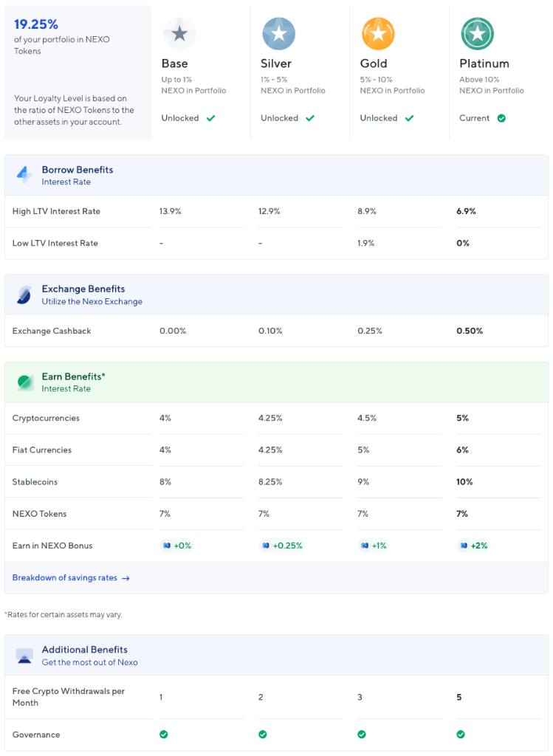Click the Borrow Benefits section header
553x756 pixels.
276,176
